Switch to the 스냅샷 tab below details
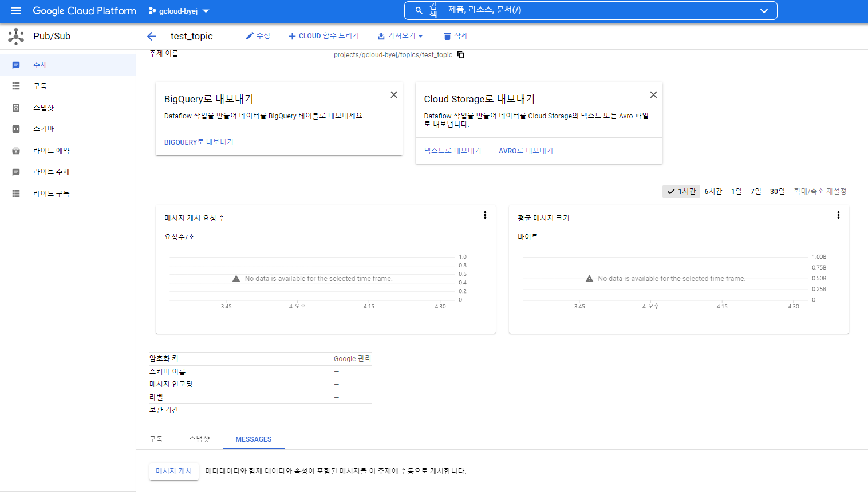 [x=199, y=439]
